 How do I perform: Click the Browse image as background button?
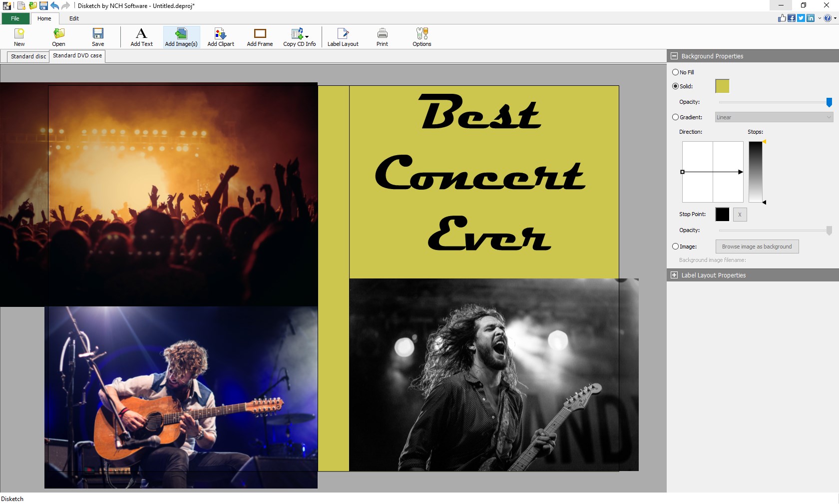tap(757, 247)
